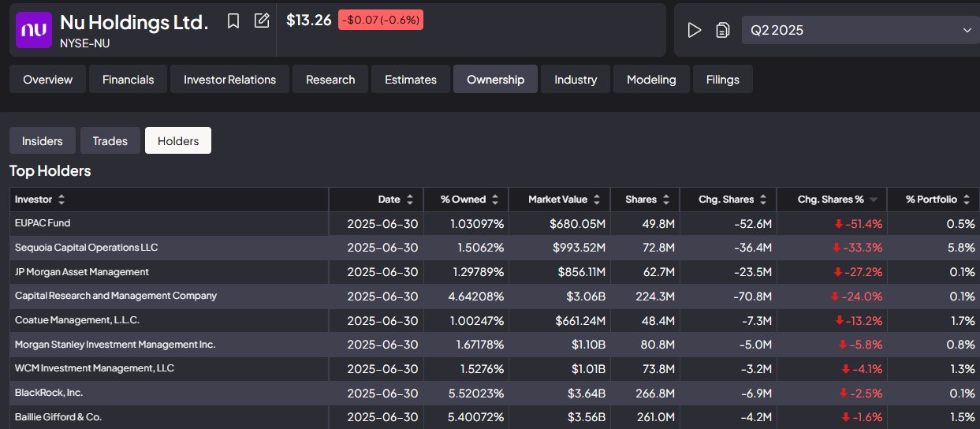Click the -$0.07 (-0.6%) price change badge
The width and height of the screenshot is (980, 429).
381,20
